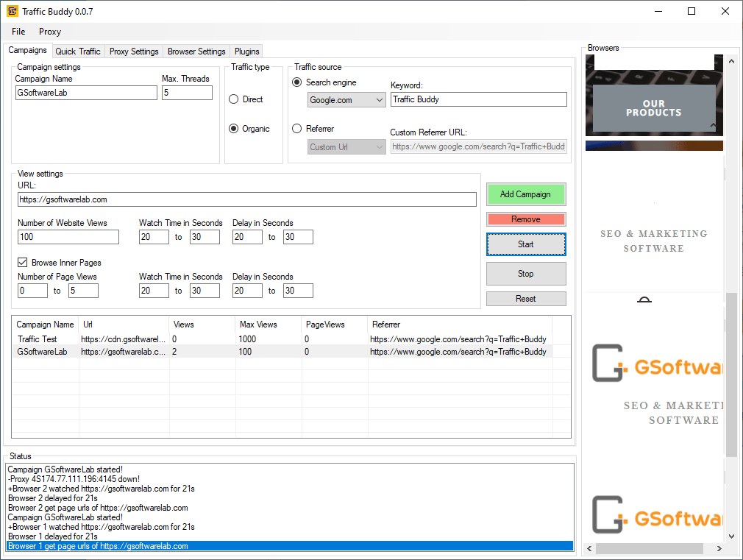743x560 pixels.
Task: Sort table by Campaign Name column header
Action: tap(46, 325)
